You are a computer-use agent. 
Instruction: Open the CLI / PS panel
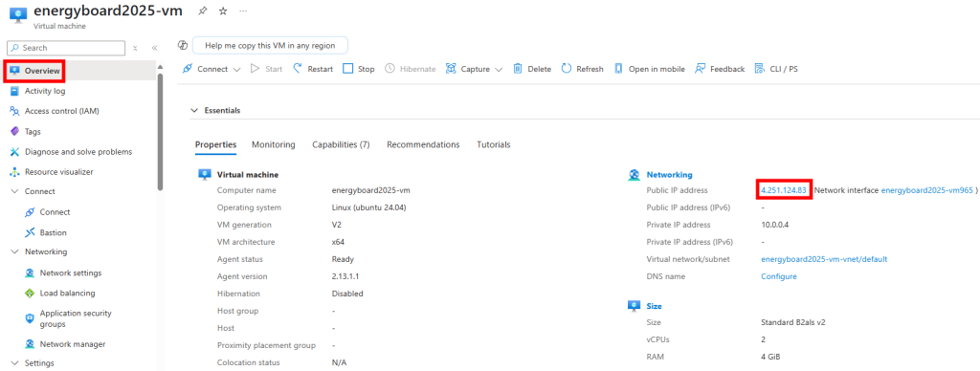coord(777,69)
